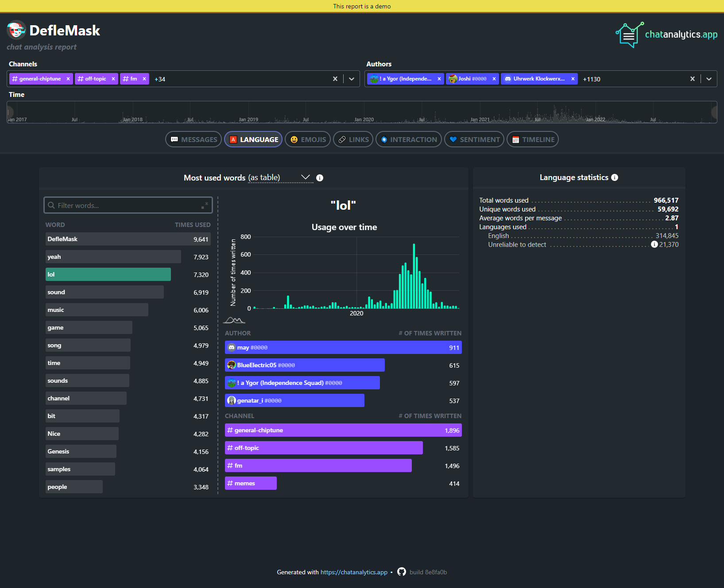Click inside the Filter words input field
Screen dimensions: 724x588
128,205
